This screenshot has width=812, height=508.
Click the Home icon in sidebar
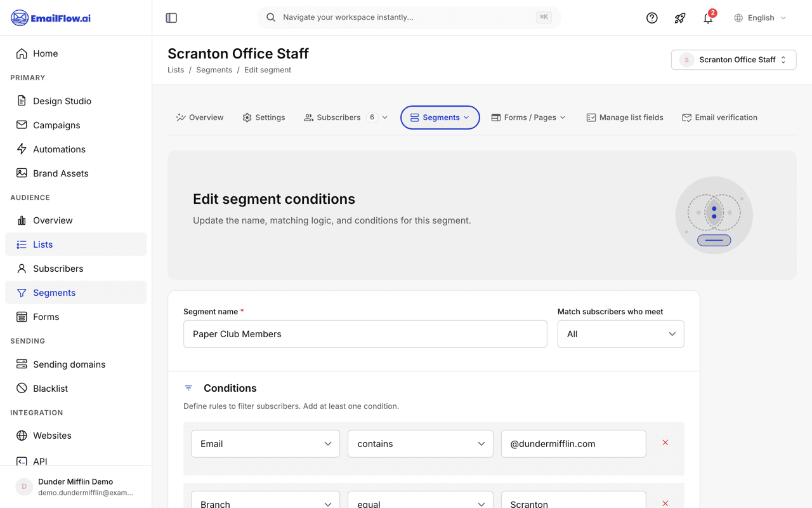pyautogui.click(x=22, y=53)
